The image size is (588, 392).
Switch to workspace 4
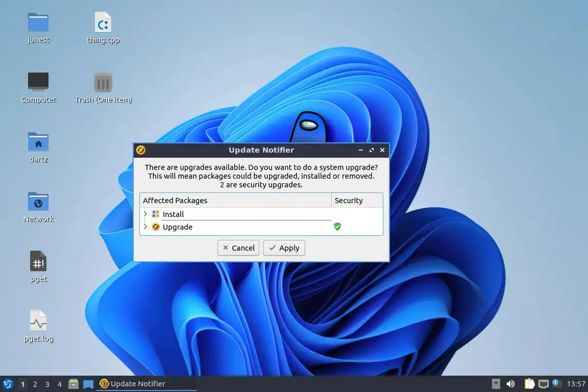[x=60, y=384]
